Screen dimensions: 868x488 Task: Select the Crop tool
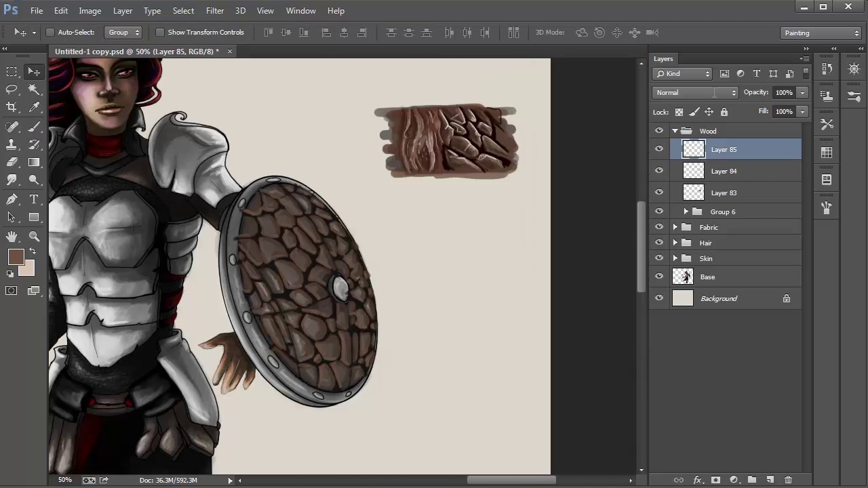[12, 107]
